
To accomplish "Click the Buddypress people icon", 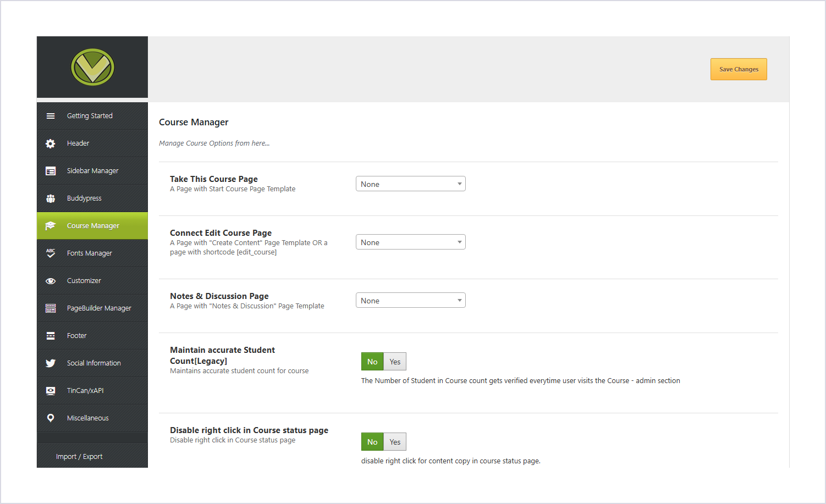I will [51, 198].
